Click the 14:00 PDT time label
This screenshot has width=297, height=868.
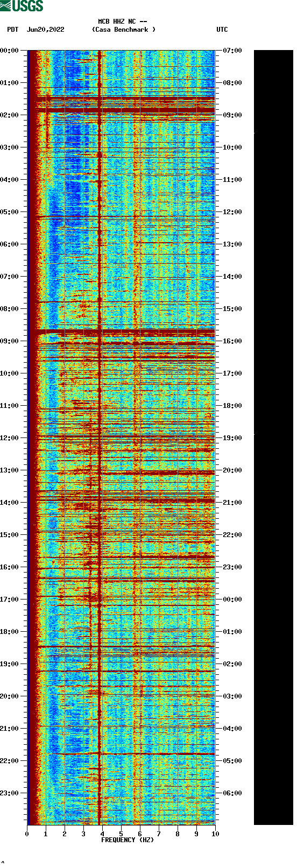coord(9,503)
